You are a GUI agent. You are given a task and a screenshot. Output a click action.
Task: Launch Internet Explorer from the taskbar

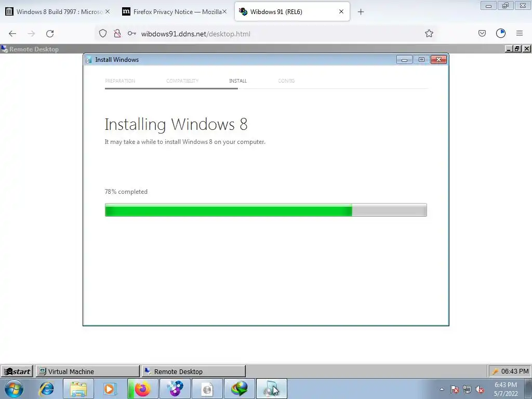pyautogui.click(x=46, y=389)
